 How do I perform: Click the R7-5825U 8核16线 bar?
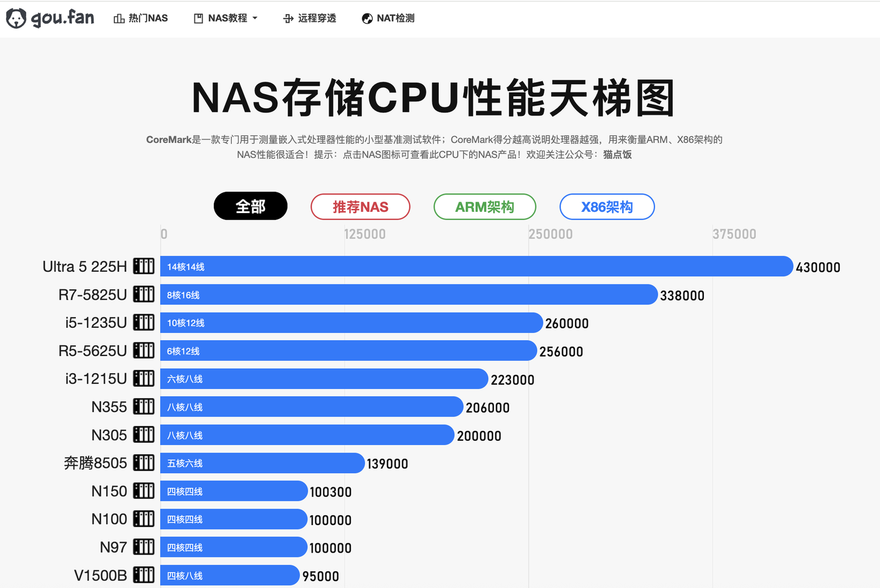click(409, 294)
